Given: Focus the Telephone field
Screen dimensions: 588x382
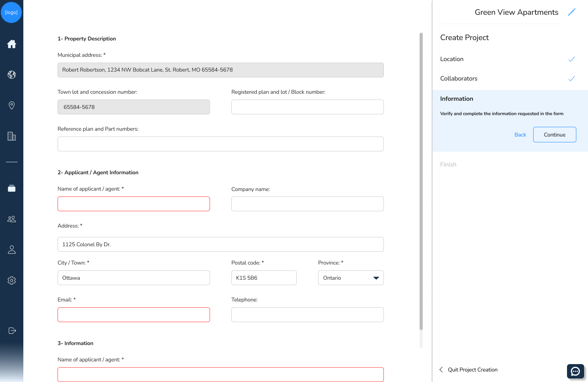Looking at the screenshot, I should [x=308, y=315].
